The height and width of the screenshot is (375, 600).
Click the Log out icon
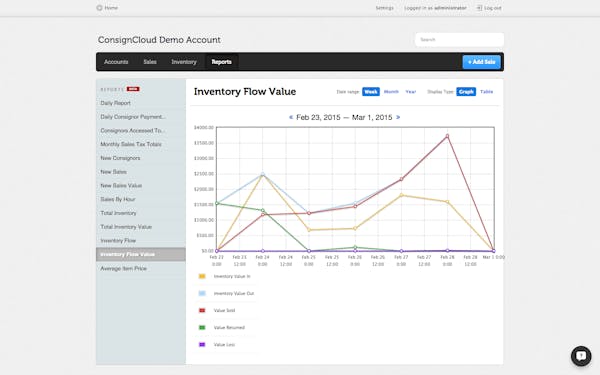pos(479,8)
